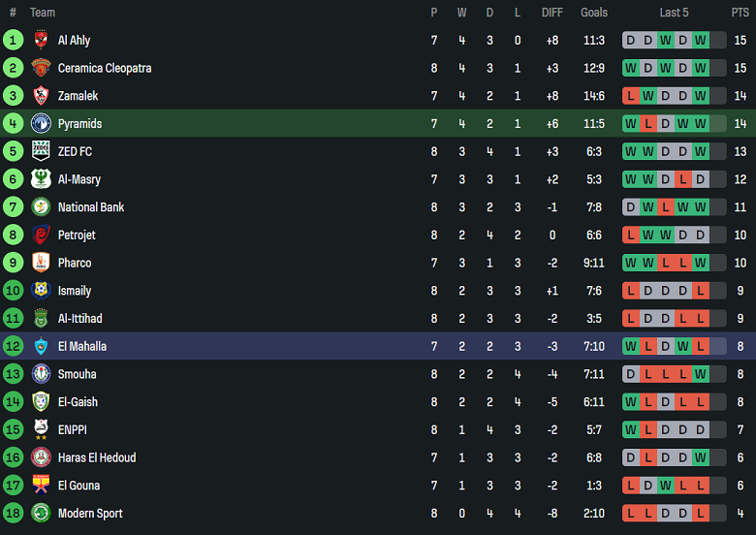
Task: Click the Zamalek club crest
Action: pos(41,96)
